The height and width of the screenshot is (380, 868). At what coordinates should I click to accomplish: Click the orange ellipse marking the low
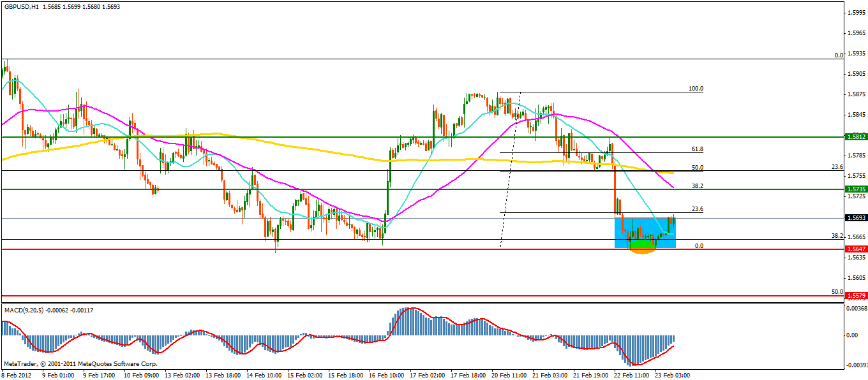pyautogui.click(x=642, y=247)
